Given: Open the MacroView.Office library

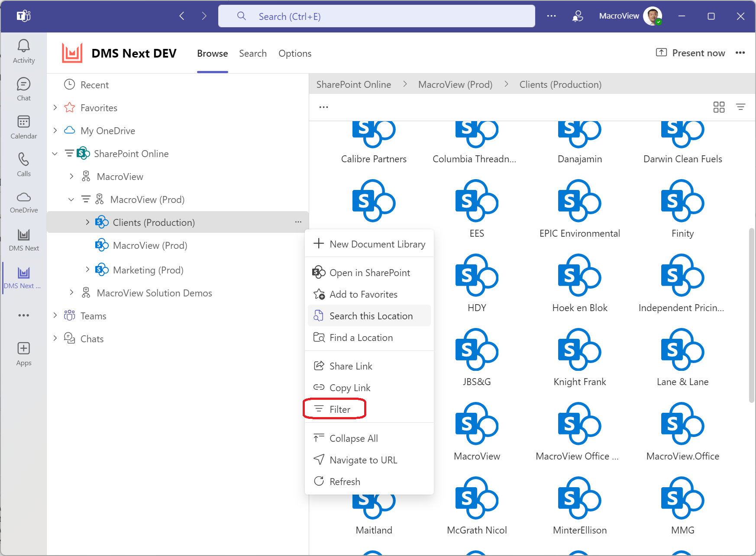Looking at the screenshot, I should [x=682, y=431].
